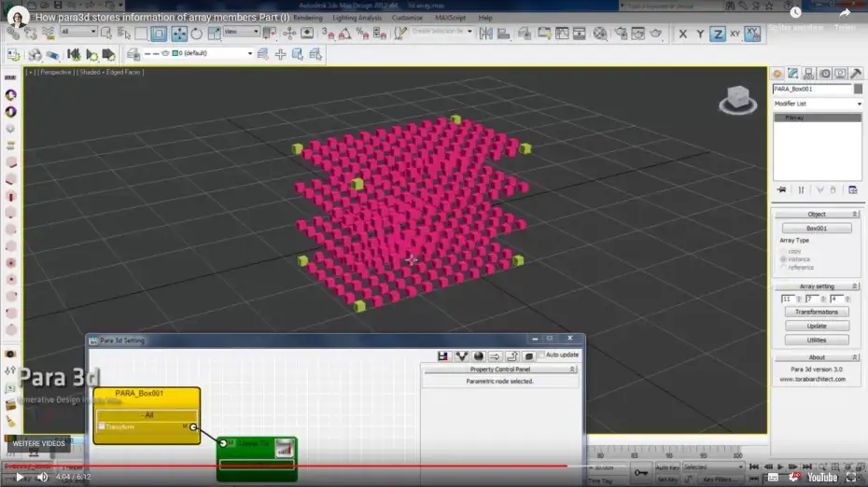The width and height of the screenshot is (868, 487).
Task: Toggle the Angle Snap icon
Action: click(345, 34)
